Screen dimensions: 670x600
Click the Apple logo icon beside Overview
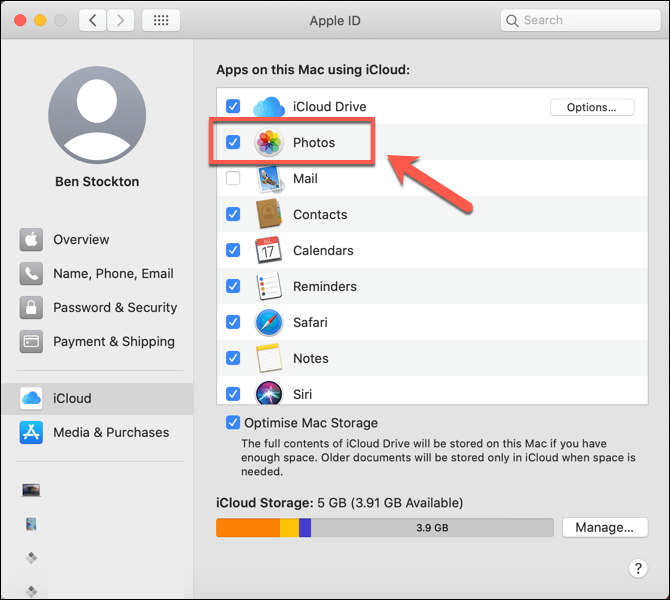pyautogui.click(x=31, y=239)
